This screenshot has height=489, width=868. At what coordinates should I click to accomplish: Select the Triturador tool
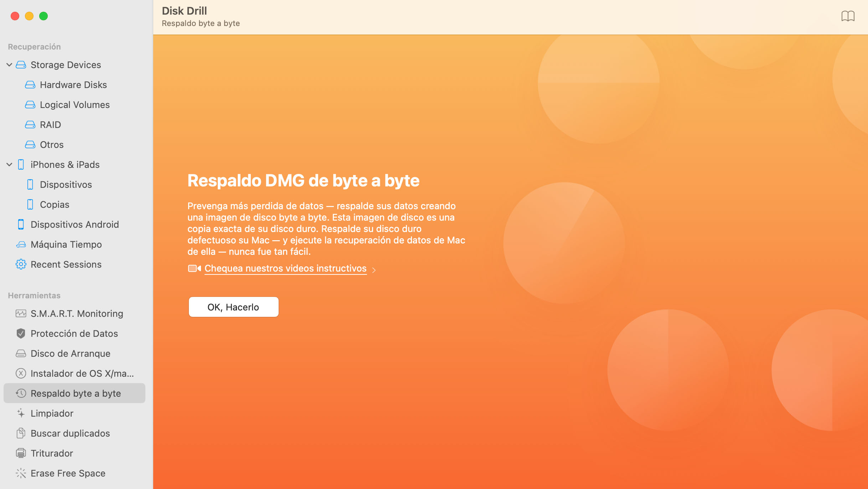pyautogui.click(x=52, y=453)
